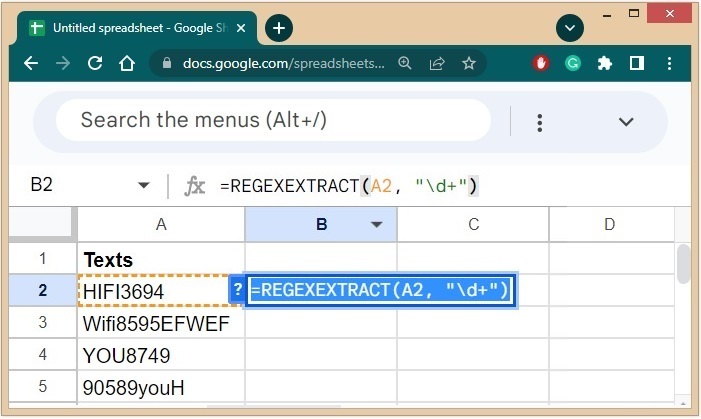Open column B header dropdown arrow
The image size is (701, 419).
coord(377,225)
